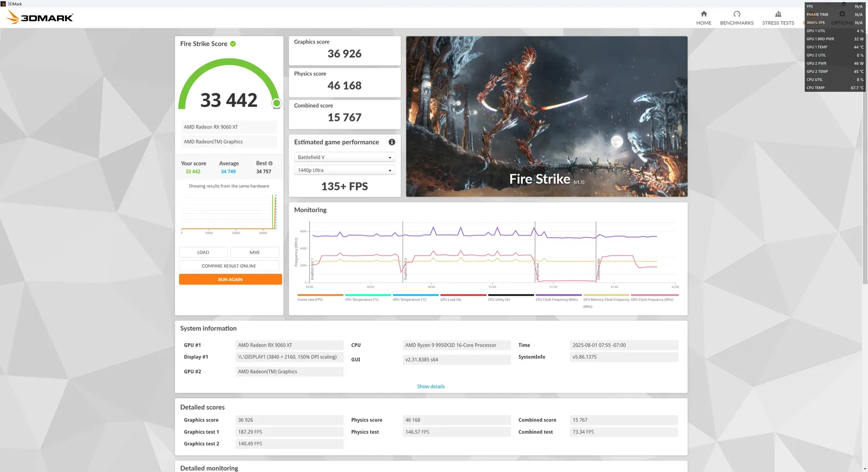Click the Save result button
The width and height of the screenshot is (868, 472).
(x=254, y=252)
